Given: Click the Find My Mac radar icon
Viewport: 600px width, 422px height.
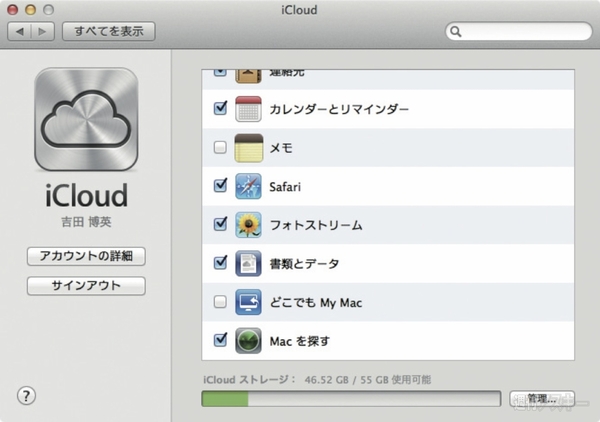Looking at the screenshot, I should pos(248,341).
